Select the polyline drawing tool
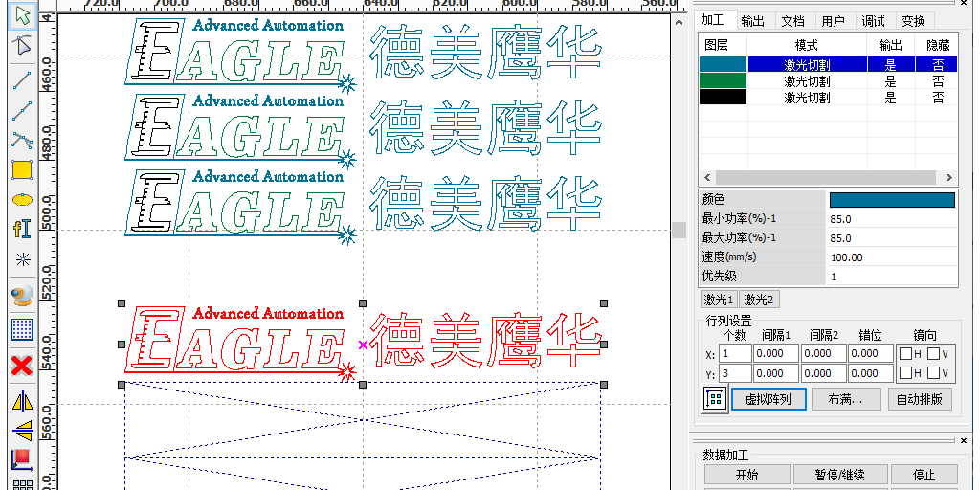This screenshot has width=980, height=490. [x=23, y=111]
